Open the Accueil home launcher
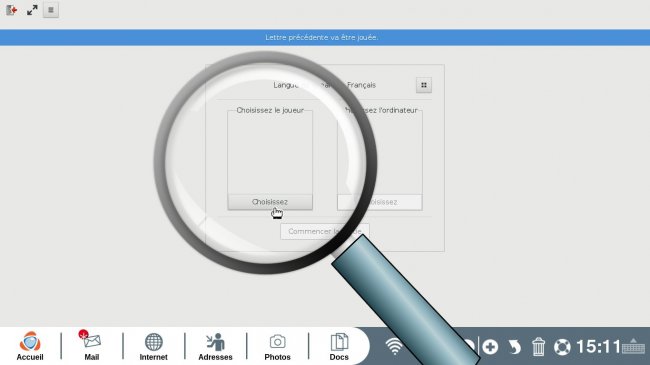650x365 pixels. [x=30, y=346]
